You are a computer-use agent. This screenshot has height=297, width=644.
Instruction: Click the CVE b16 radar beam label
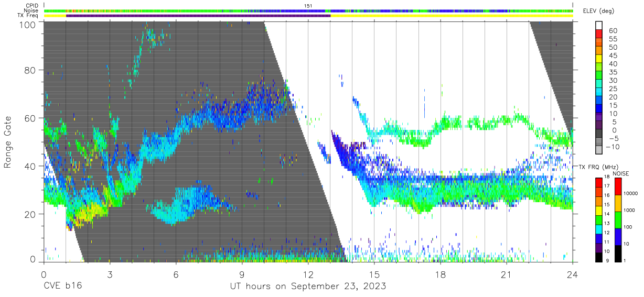(x=62, y=286)
